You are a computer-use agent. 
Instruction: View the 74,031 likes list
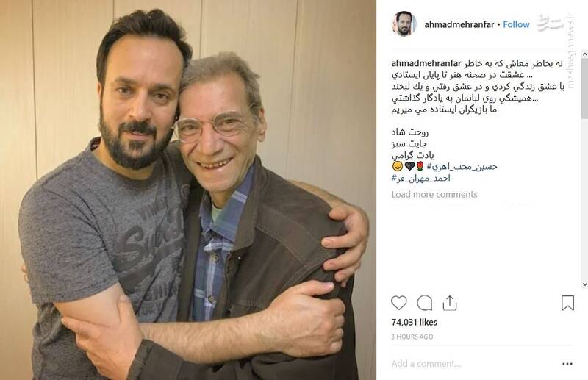tap(414, 322)
